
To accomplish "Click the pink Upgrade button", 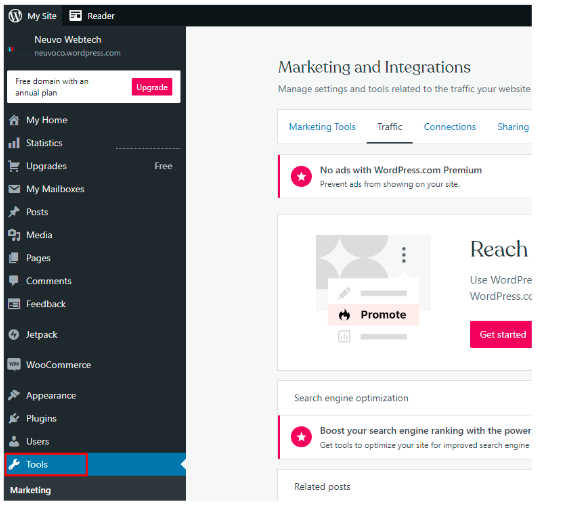I will 152,87.
